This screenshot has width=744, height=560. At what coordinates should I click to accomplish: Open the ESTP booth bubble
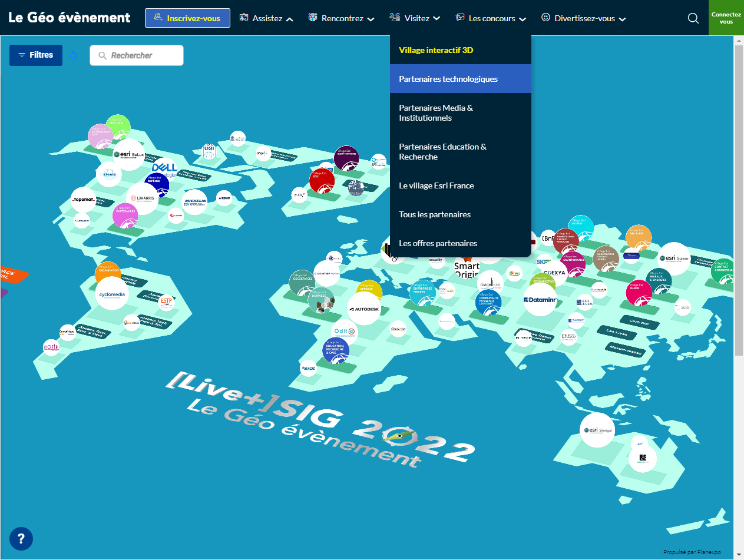point(167,301)
